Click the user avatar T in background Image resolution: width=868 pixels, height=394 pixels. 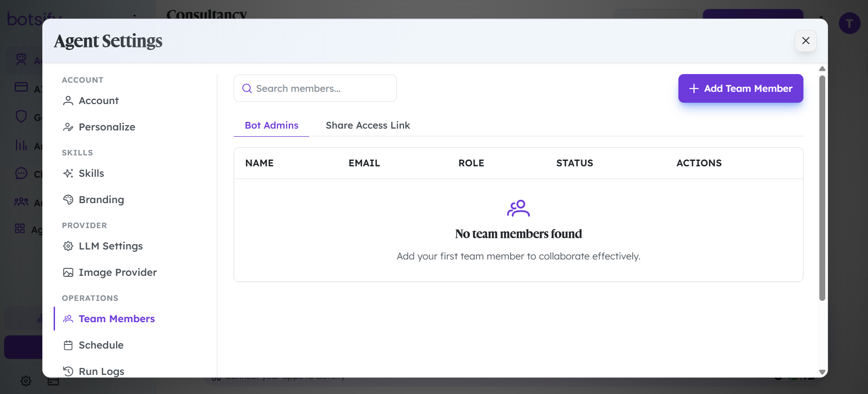coord(849,23)
